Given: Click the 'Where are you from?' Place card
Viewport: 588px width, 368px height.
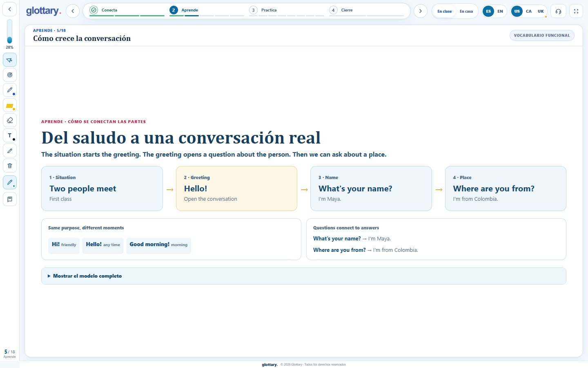Looking at the screenshot, I should 506,188.
